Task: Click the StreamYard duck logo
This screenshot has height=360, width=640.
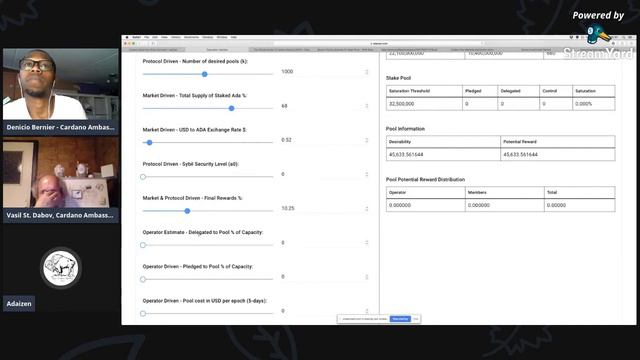Action: (598, 34)
